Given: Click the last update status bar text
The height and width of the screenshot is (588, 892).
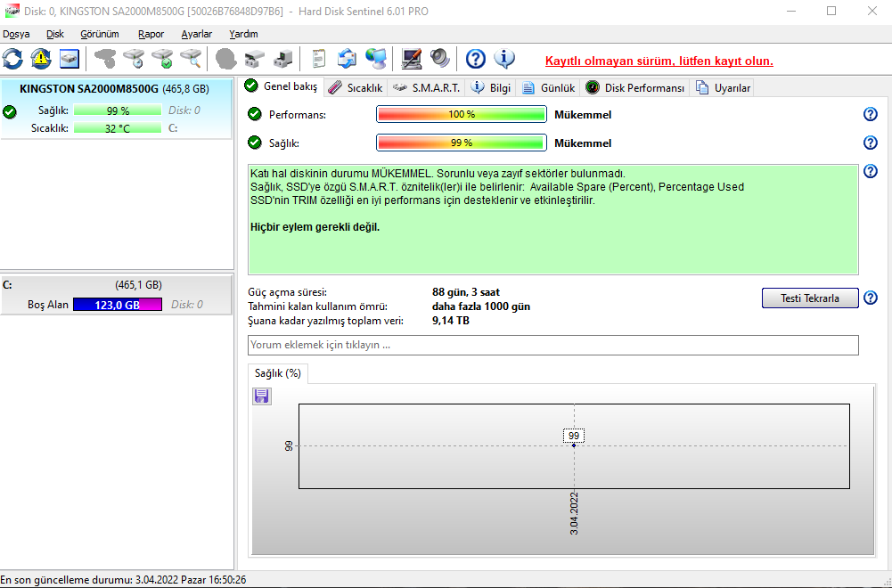Looking at the screenshot, I should click(124, 580).
